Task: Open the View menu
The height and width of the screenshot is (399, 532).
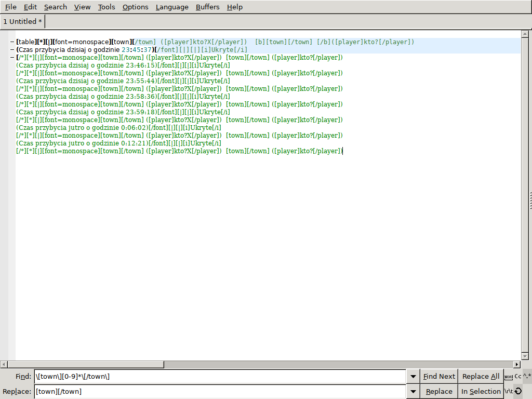Action: tap(82, 7)
